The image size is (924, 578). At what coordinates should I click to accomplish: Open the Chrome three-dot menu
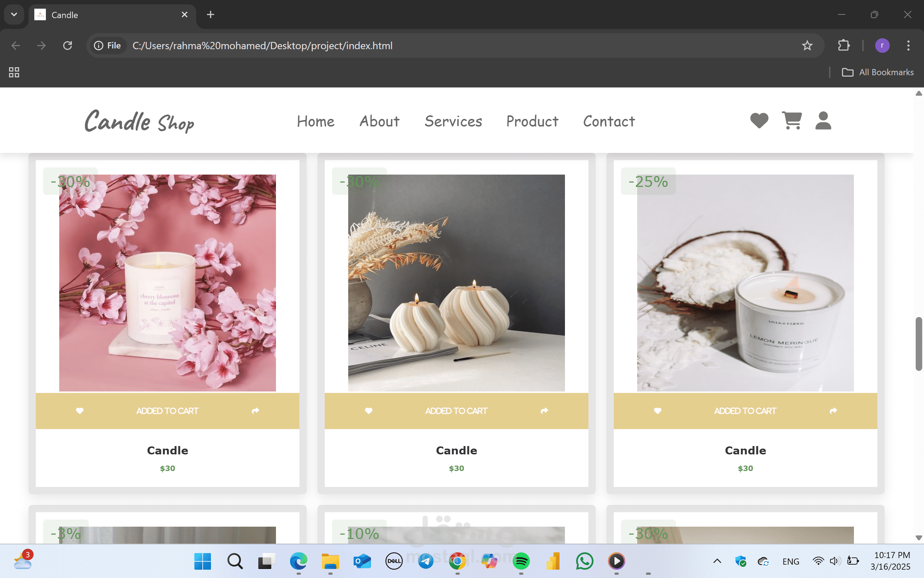908,46
